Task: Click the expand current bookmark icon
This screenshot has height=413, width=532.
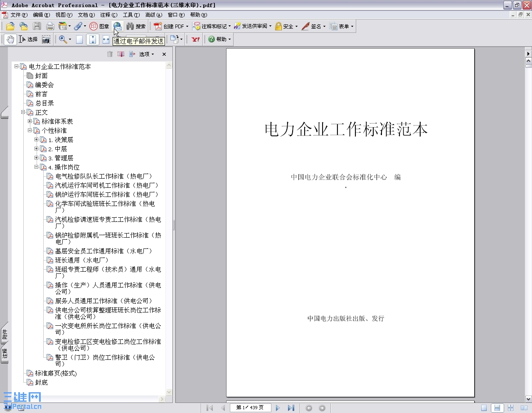Action: point(132,54)
